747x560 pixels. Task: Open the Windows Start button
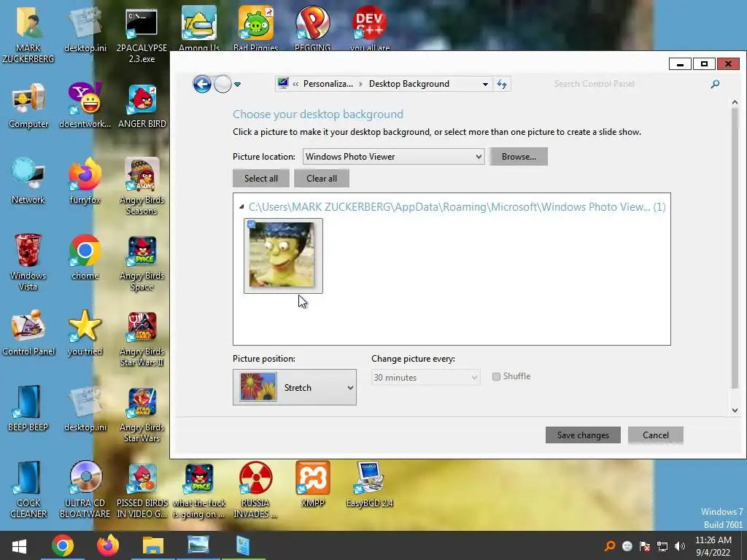coord(19,545)
